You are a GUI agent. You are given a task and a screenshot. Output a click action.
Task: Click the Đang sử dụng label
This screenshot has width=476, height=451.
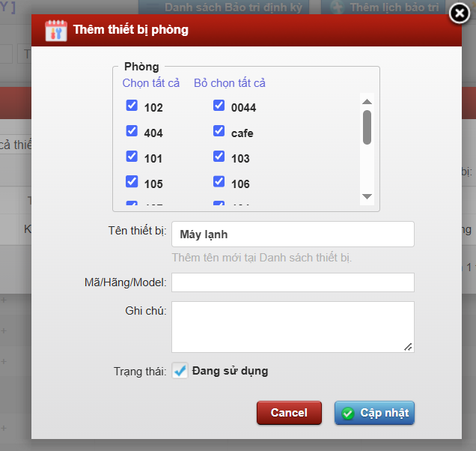click(x=230, y=371)
